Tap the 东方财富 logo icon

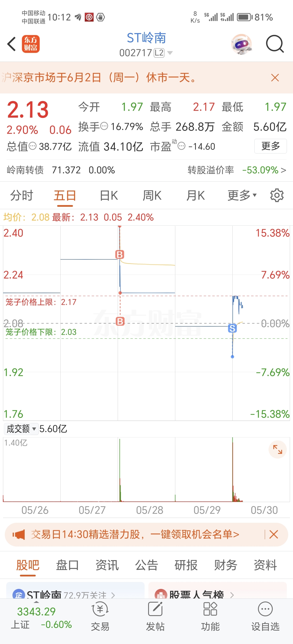31,44
